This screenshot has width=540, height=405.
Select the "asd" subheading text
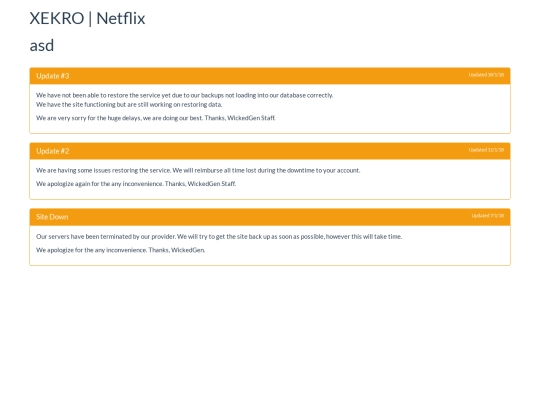pyautogui.click(x=42, y=46)
